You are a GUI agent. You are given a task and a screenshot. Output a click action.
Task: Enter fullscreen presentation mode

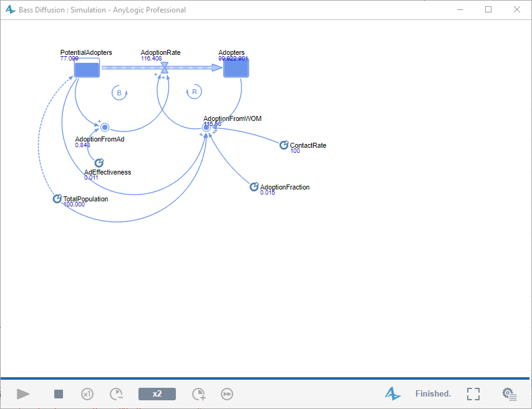coord(473,393)
